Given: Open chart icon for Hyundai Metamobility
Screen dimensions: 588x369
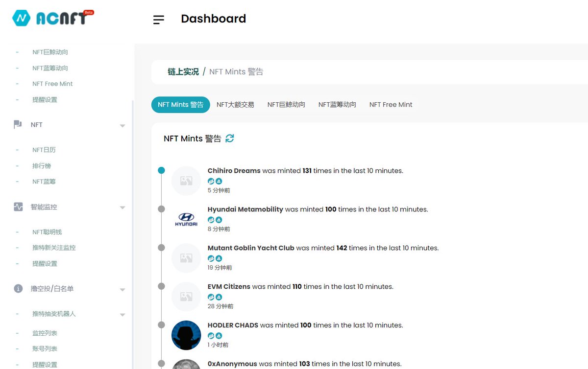Looking at the screenshot, I should pyautogui.click(x=211, y=220).
